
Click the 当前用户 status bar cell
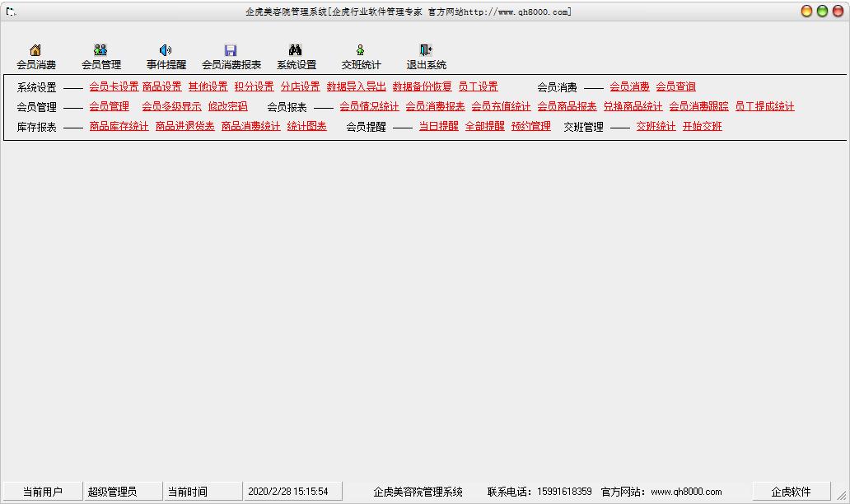click(43, 492)
